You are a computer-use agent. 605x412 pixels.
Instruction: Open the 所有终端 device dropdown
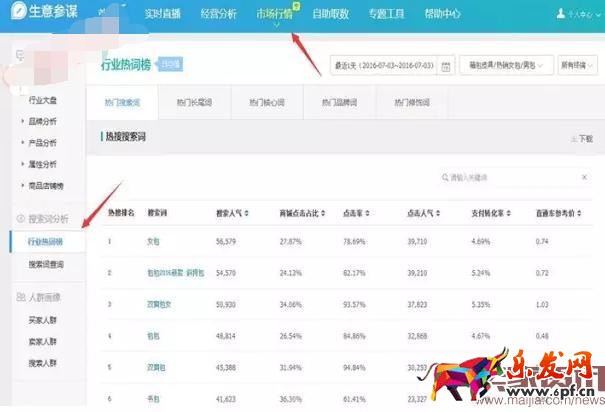pyautogui.click(x=577, y=66)
